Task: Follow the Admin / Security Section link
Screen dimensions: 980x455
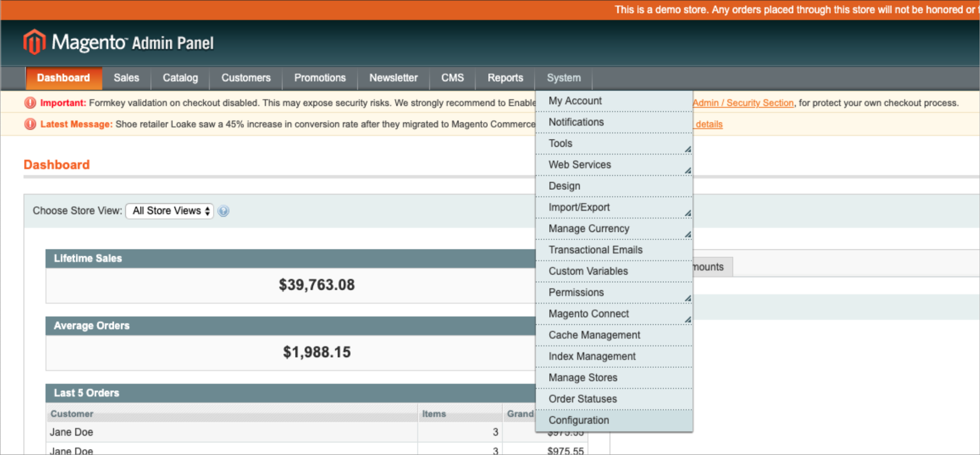Action: coord(743,103)
